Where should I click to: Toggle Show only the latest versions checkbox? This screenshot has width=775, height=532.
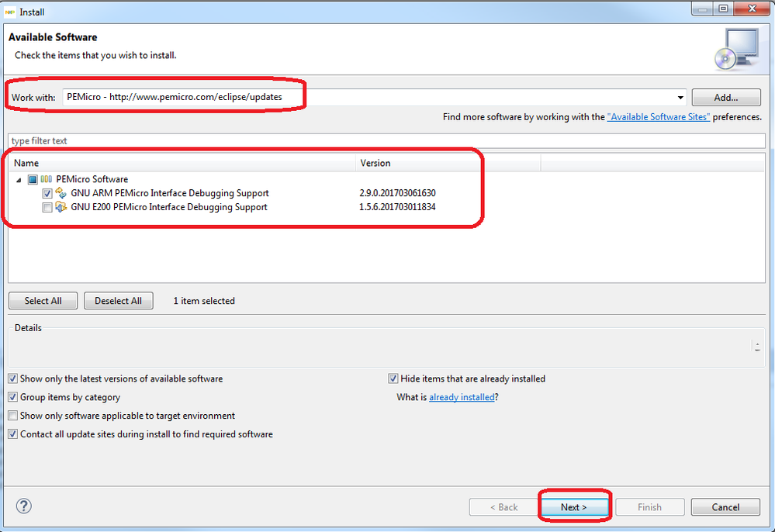point(13,379)
